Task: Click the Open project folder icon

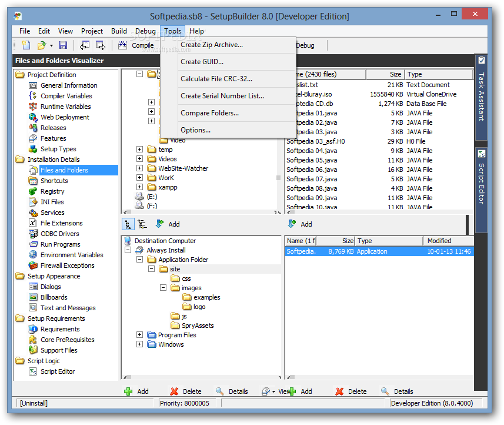Action: [x=42, y=45]
